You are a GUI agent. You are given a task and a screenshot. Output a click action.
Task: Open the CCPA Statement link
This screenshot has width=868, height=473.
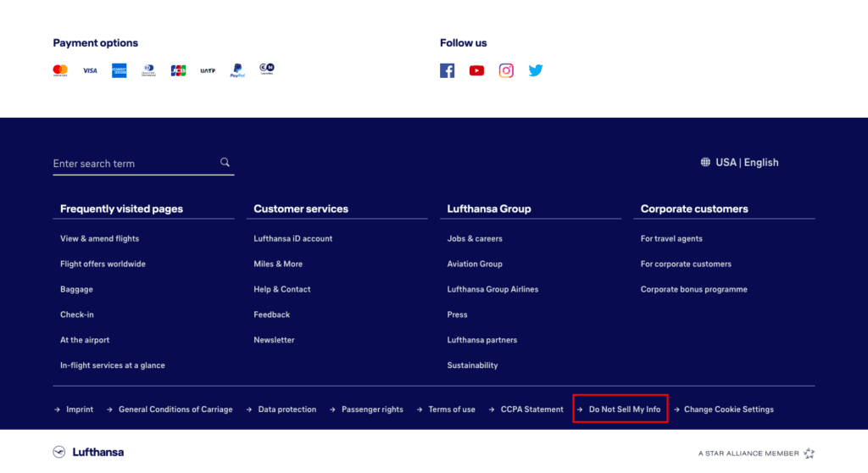click(x=532, y=409)
